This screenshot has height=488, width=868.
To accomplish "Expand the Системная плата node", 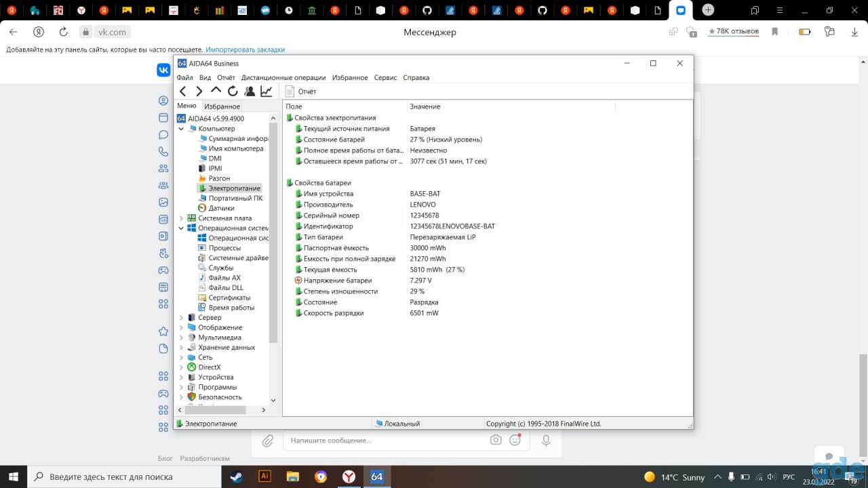I will pyautogui.click(x=181, y=218).
